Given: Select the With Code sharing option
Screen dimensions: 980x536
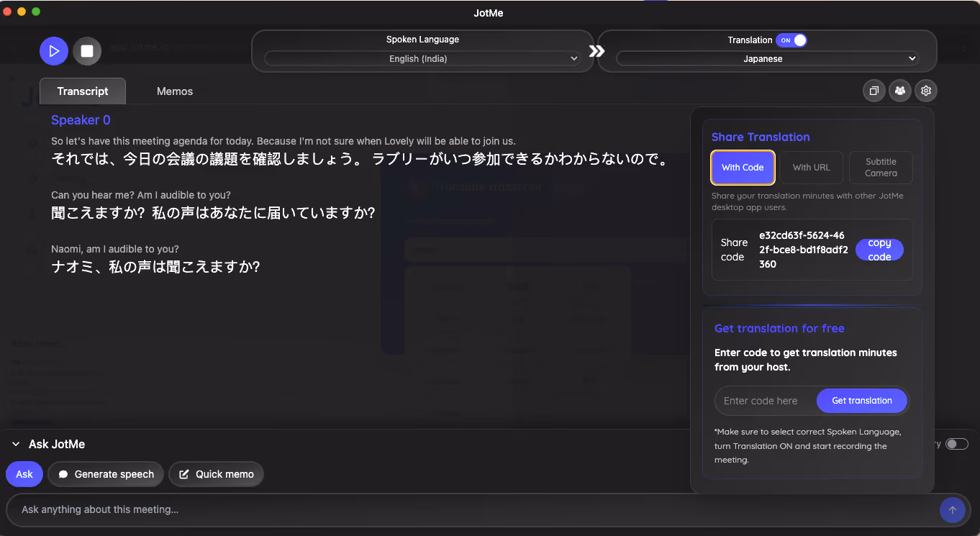Looking at the screenshot, I should coord(743,168).
